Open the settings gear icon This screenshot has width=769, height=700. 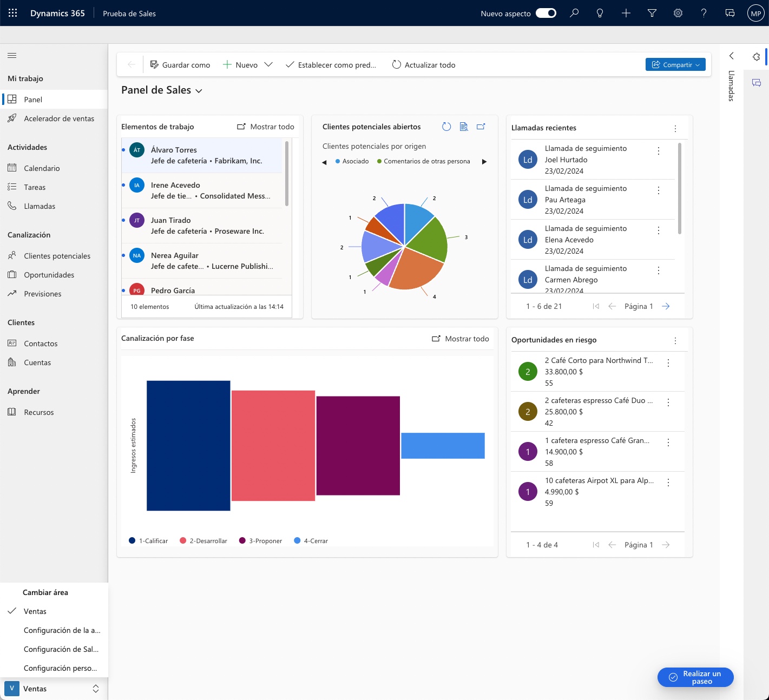coord(678,13)
